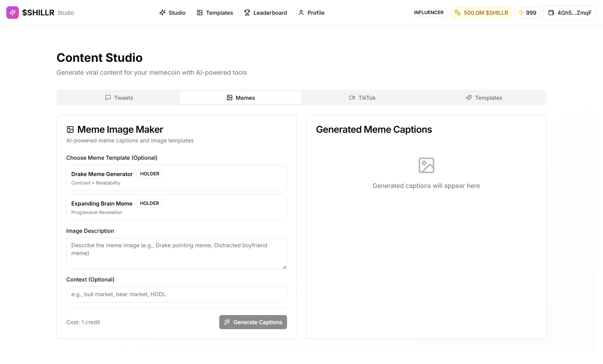Open the Templates page in navigation bar

(x=215, y=13)
